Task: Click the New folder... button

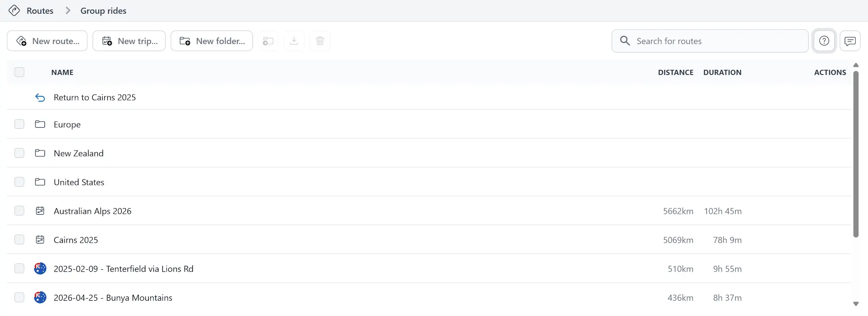Action: click(212, 41)
